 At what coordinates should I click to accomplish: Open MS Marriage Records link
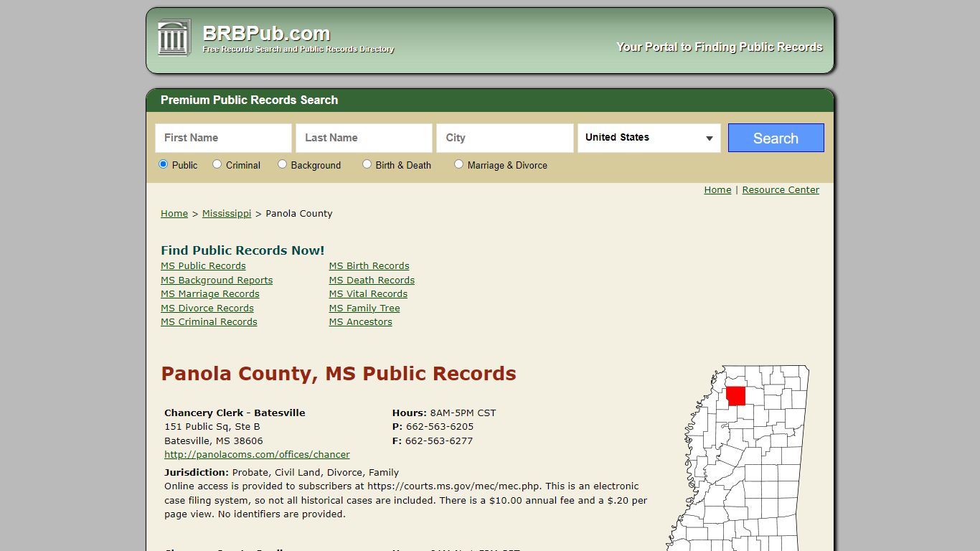[210, 294]
